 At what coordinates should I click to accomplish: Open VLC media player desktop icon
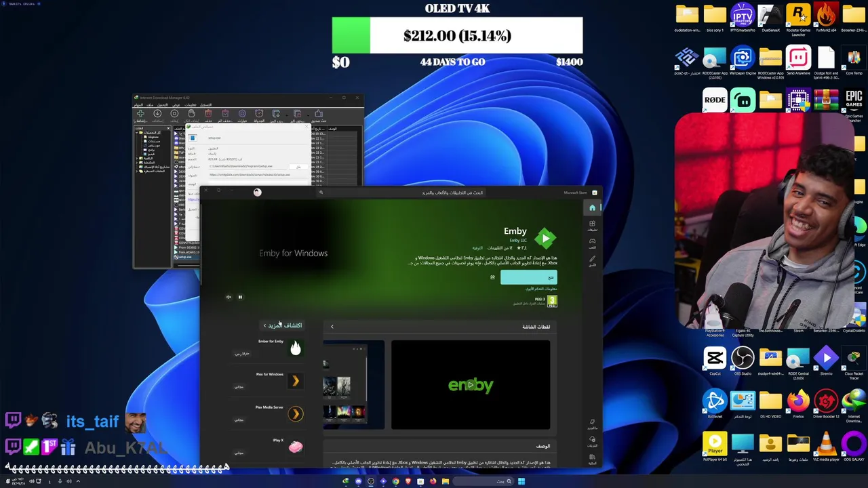(826, 447)
